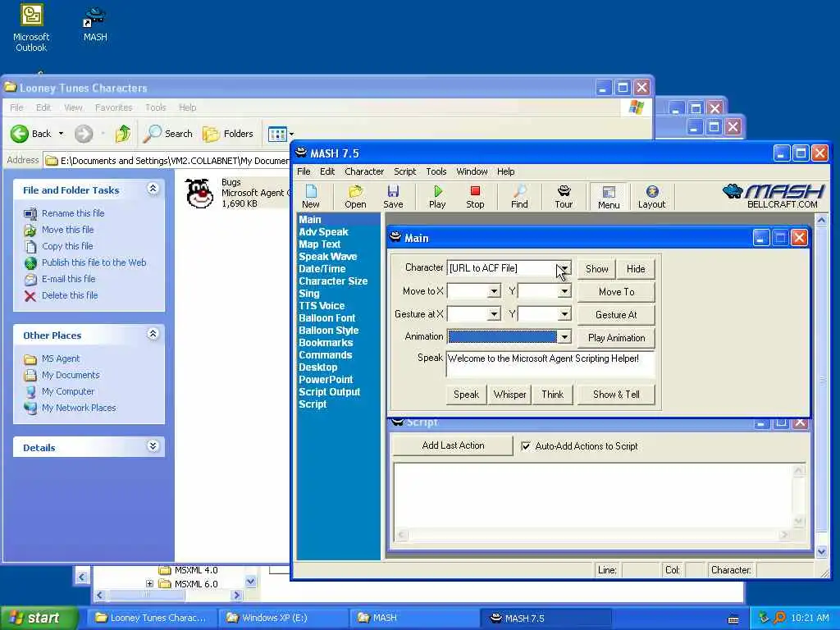Select the Bugs character file icon
This screenshot has width=840, height=630.
(199, 193)
